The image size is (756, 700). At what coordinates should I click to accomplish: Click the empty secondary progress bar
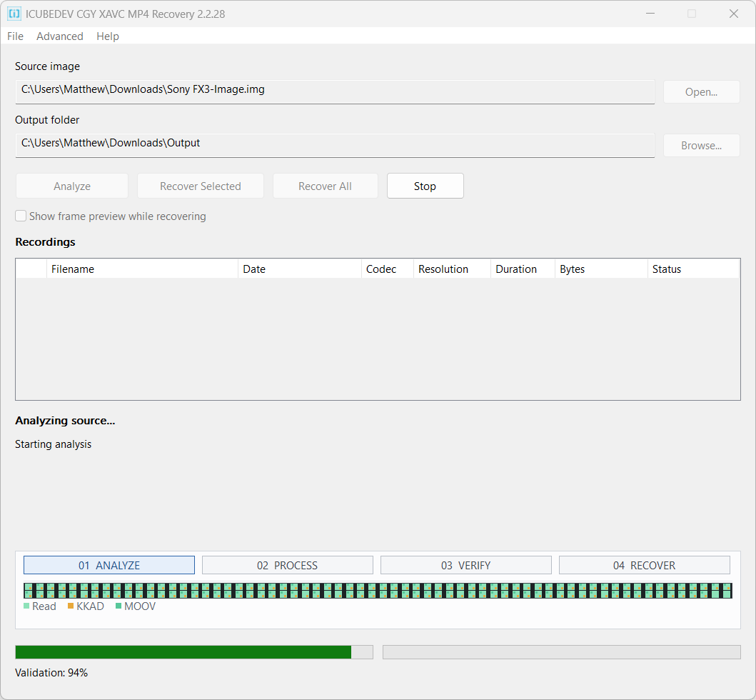[562, 652]
